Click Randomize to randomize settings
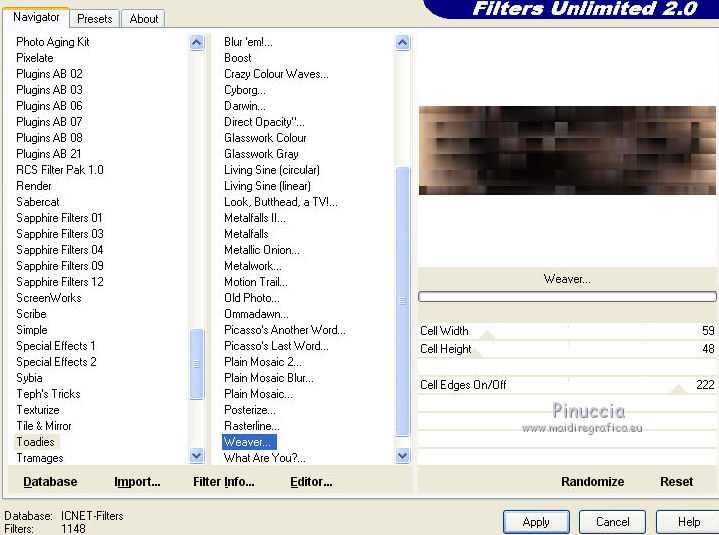The height and width of the screenshot is (535, 719). (x=592, y=482)
